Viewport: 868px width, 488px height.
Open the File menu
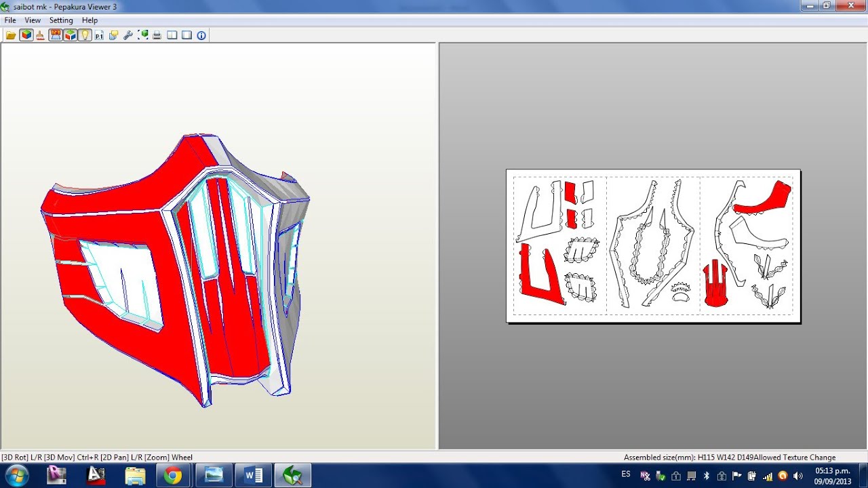coord(10,20)
